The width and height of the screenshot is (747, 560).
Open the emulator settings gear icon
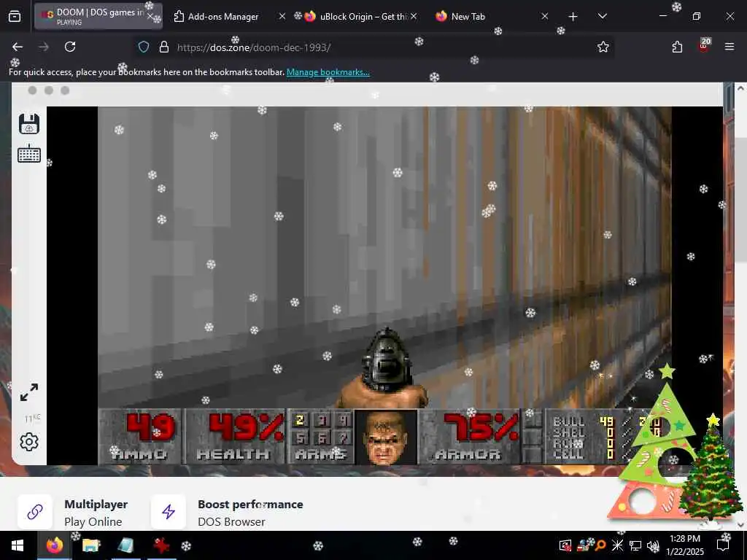pos(29,442)
